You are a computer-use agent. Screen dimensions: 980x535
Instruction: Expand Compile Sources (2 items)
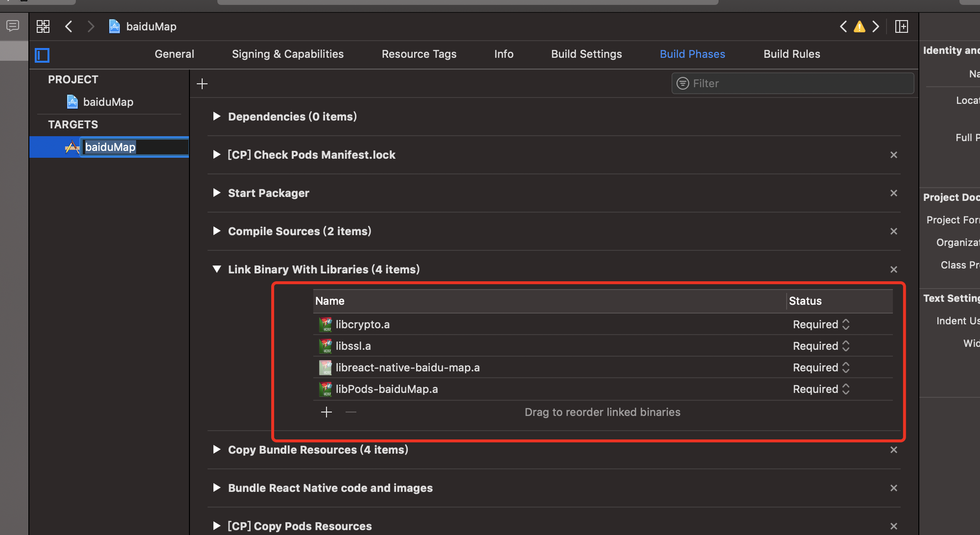216,231
